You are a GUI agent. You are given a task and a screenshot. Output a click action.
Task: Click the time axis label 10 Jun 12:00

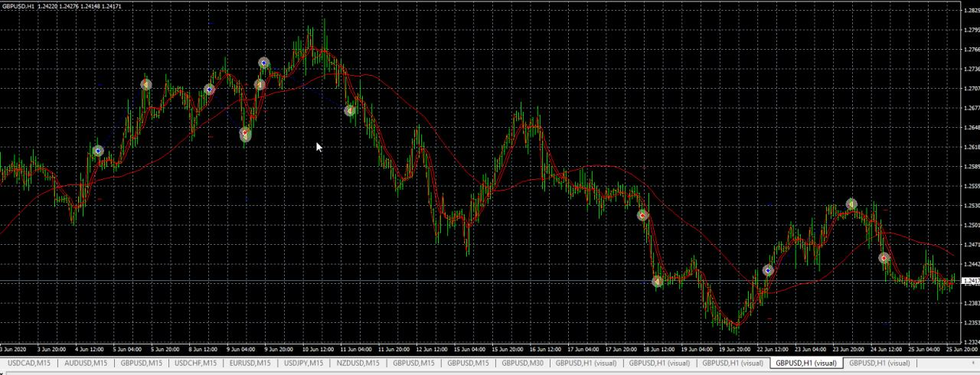pos(318,349)
